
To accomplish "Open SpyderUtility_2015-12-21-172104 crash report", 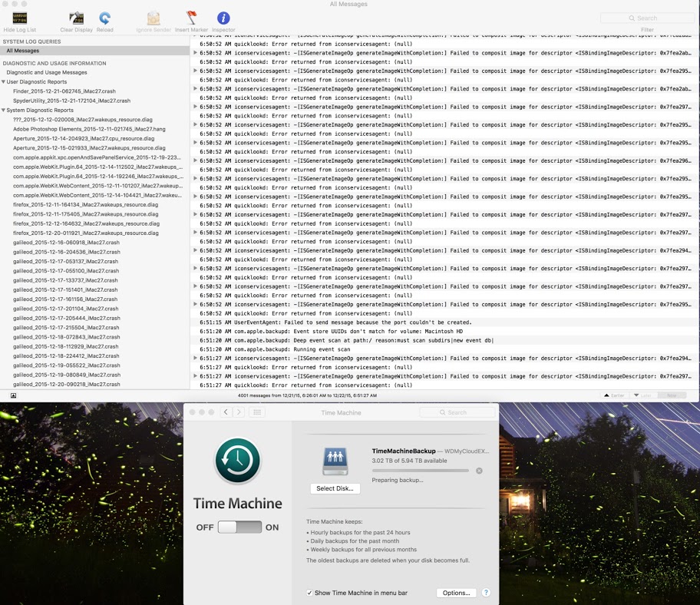I will coord(72,101).
